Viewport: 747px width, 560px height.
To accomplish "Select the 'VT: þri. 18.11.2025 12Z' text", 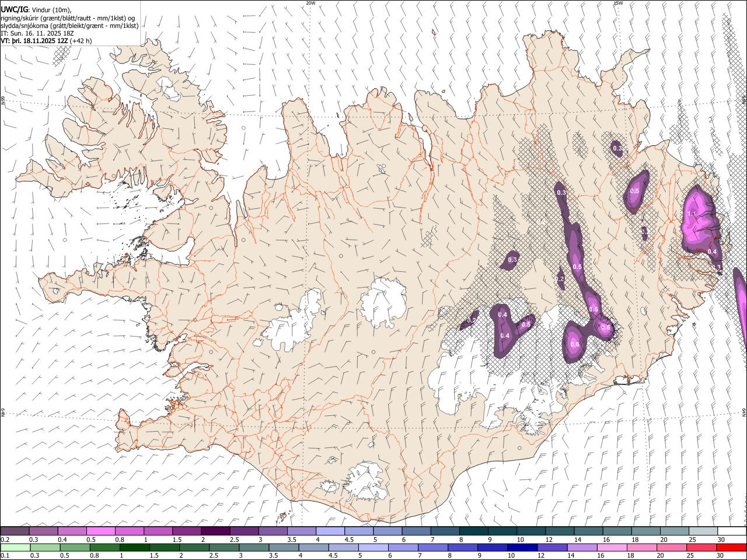I will 34,41.
